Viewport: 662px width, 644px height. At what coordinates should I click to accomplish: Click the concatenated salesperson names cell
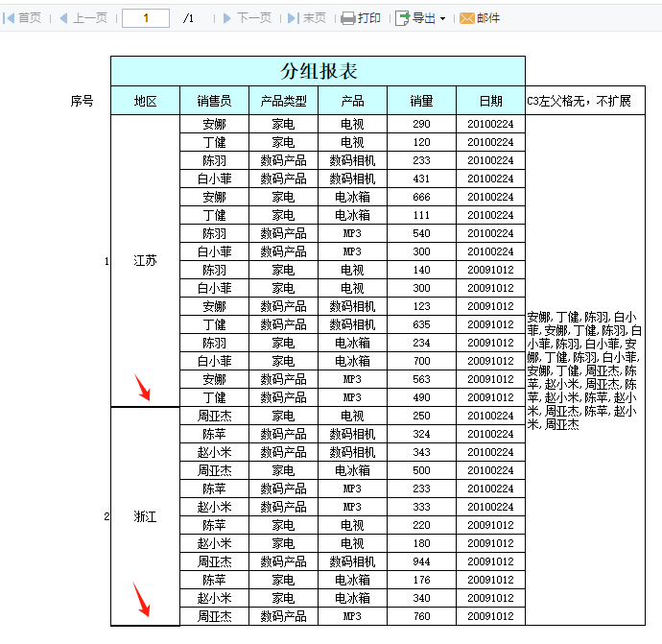(585, 370)
